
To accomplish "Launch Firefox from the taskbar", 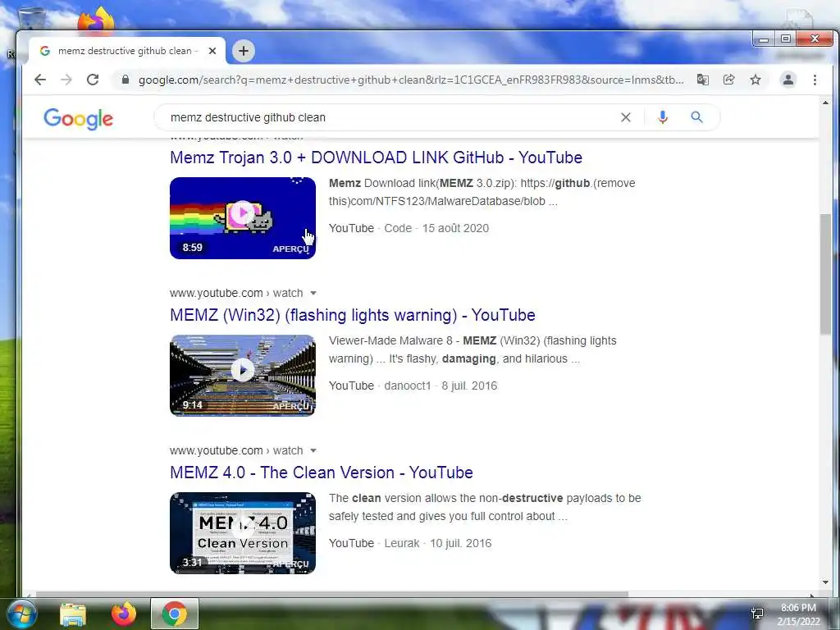I will [x=124, y=614].
